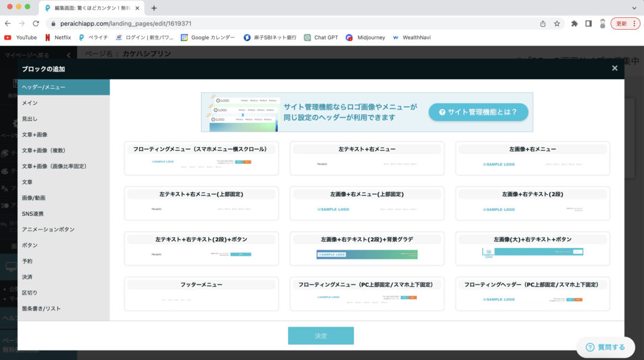Screen dimensions: 644x360
Task: Select the 予約 category
Action: (x=64, y=261)
